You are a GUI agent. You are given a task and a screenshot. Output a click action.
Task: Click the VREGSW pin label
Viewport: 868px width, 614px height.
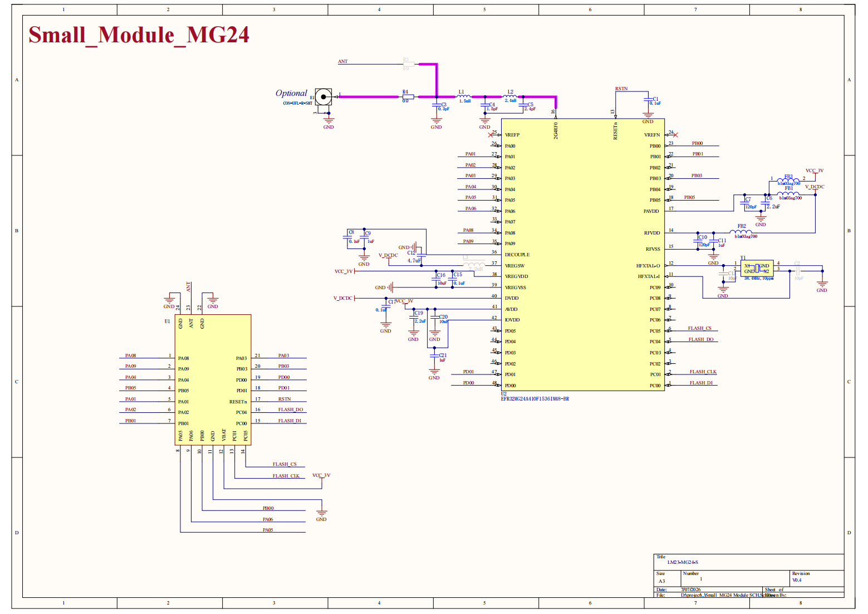pyautogui.click(x=514, y=266)
